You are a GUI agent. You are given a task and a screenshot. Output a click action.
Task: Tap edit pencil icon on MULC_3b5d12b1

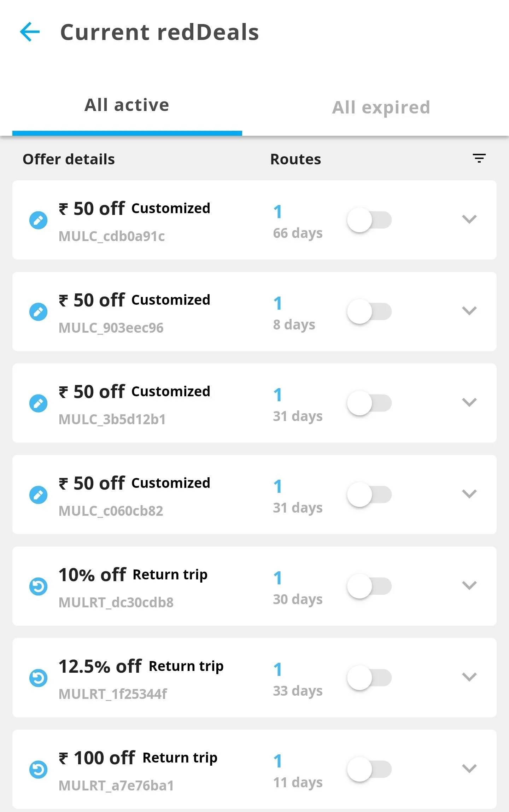click(x=38, y=403)
